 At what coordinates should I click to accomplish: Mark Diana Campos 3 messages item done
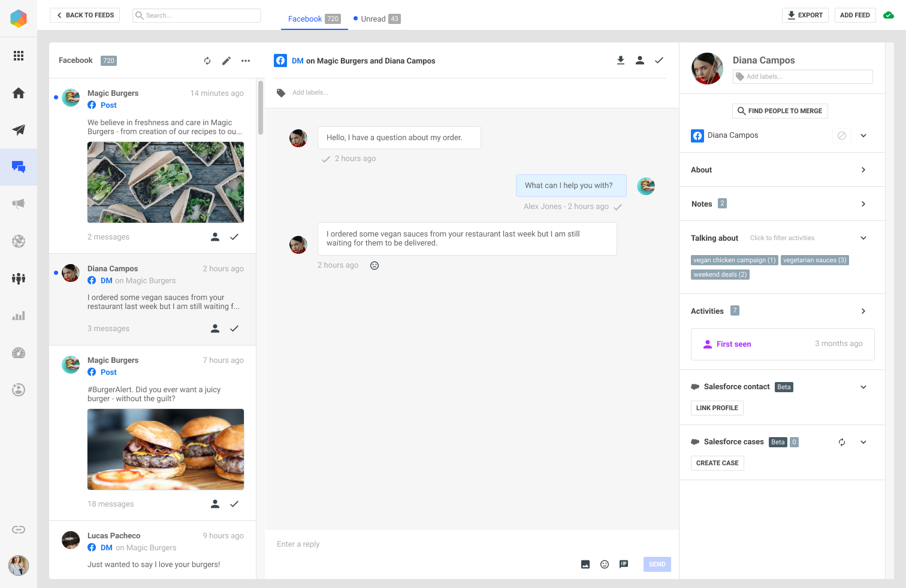pos(234,329)
